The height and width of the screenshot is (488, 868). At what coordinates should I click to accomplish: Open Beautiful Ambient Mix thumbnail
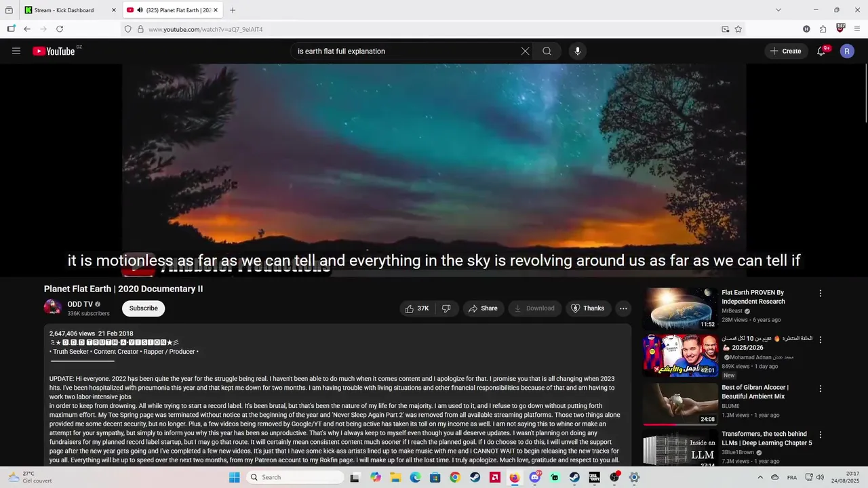tap(681, 404)
